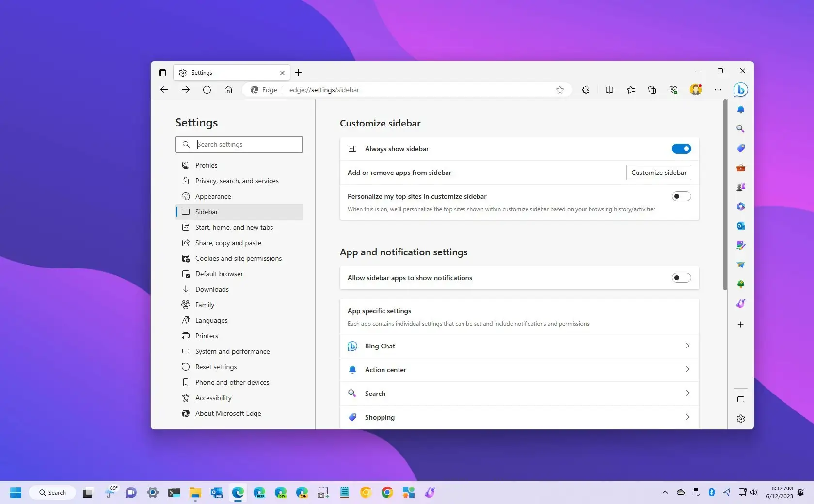Screen dimensions: 814x504
Task: Open the Split screen feature
Action: (609, 90)
